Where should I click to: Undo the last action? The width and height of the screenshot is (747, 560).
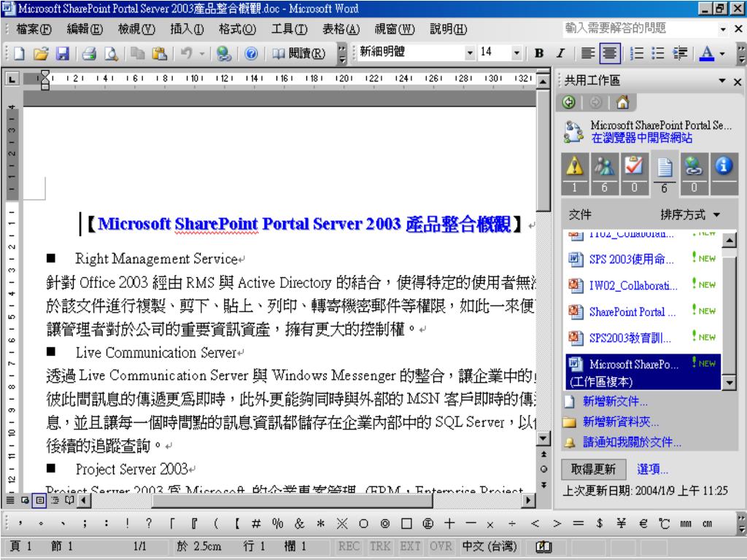pos(186,53)
